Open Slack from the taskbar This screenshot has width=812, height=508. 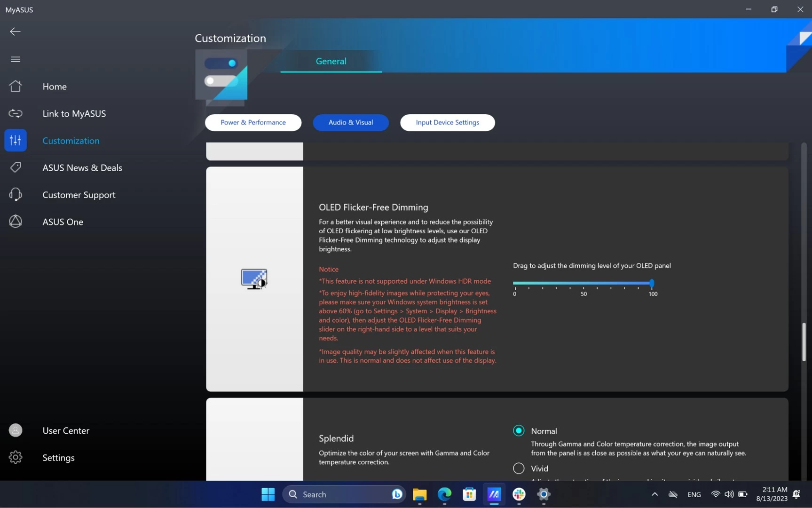point(519,494)
